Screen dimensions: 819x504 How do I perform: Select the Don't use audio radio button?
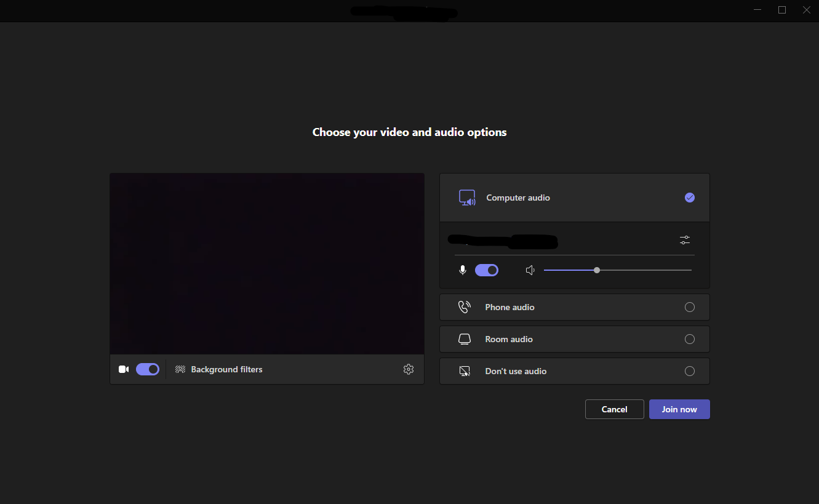click(690, 370)
